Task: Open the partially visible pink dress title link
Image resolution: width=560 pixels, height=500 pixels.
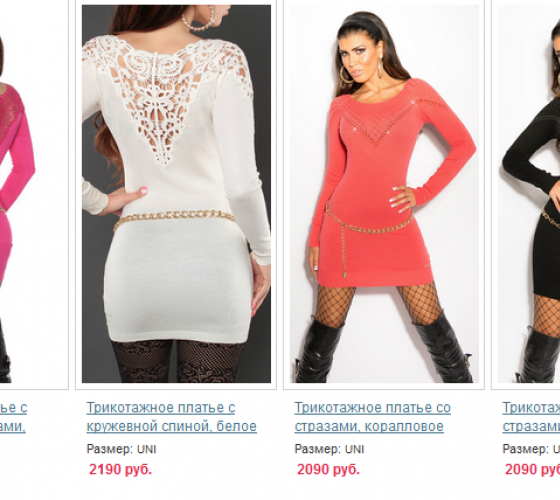Action: click(13, 417)
